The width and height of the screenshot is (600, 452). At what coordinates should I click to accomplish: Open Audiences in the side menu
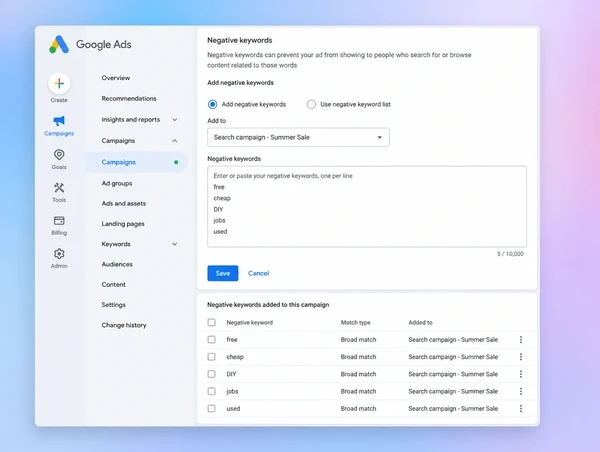117,264
